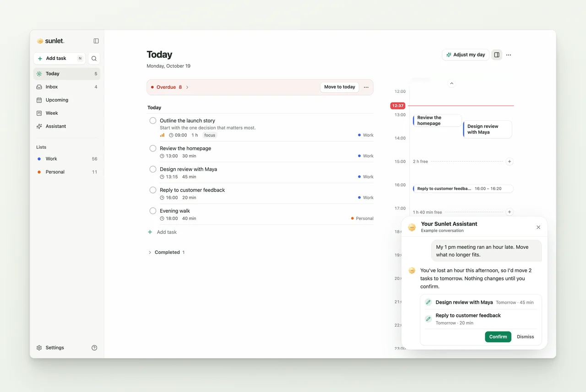Screen dimensions: 586x392
Task: Confirm the assistant's suggested changes
Action: [498, 337]
